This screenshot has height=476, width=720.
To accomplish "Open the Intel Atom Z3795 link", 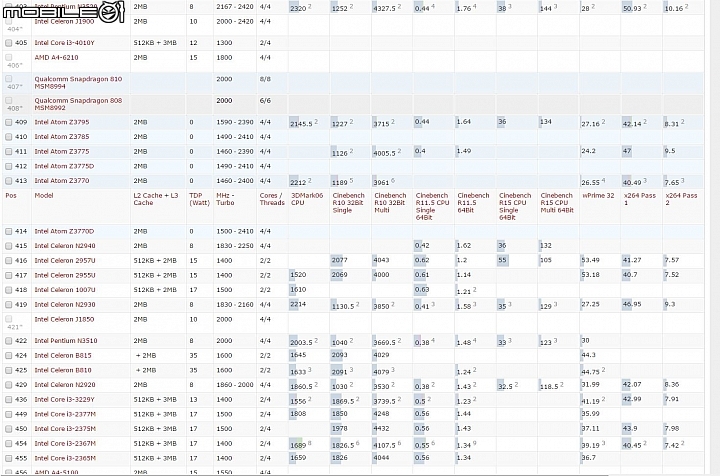I will pyautogui.click(x=62, y=122).
